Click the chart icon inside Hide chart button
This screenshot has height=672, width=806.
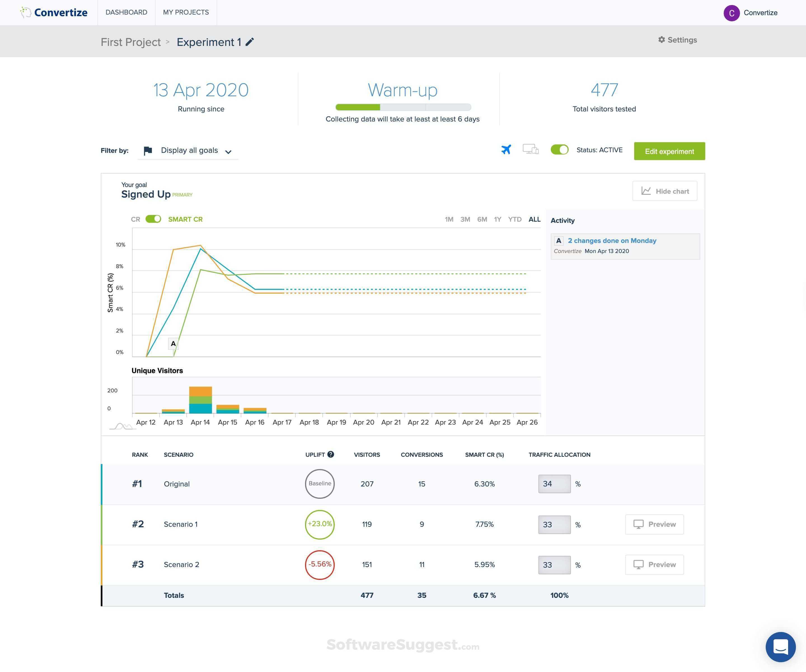point(646,191)
